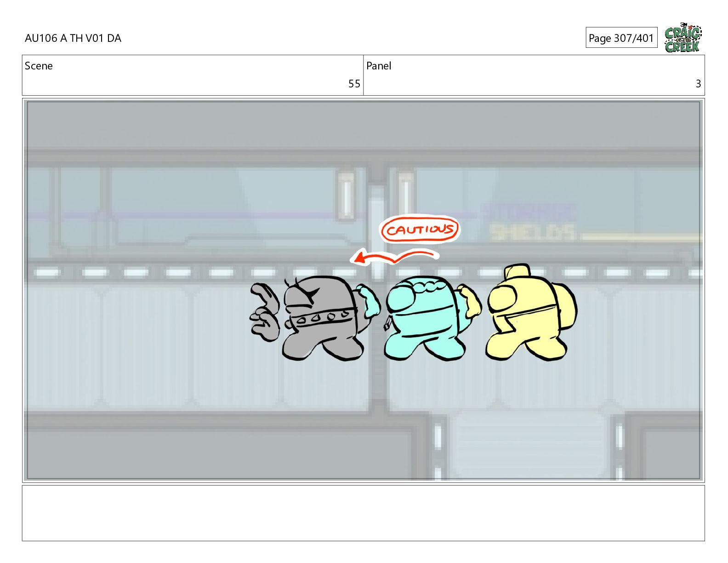The width and height of the screenshot is (728, 563).
Task: Select the 'Scene' header label
Action: (39, 66)
